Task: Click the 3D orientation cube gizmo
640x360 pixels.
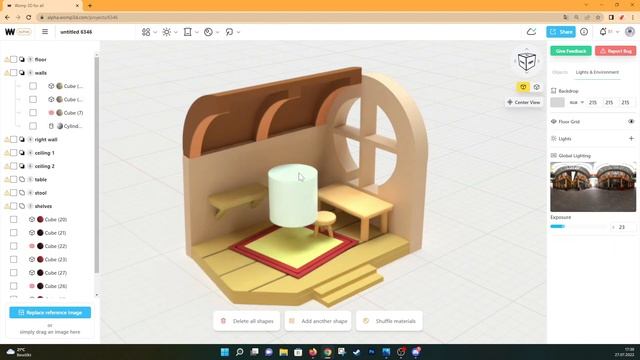Action: (x=527, y=61)
